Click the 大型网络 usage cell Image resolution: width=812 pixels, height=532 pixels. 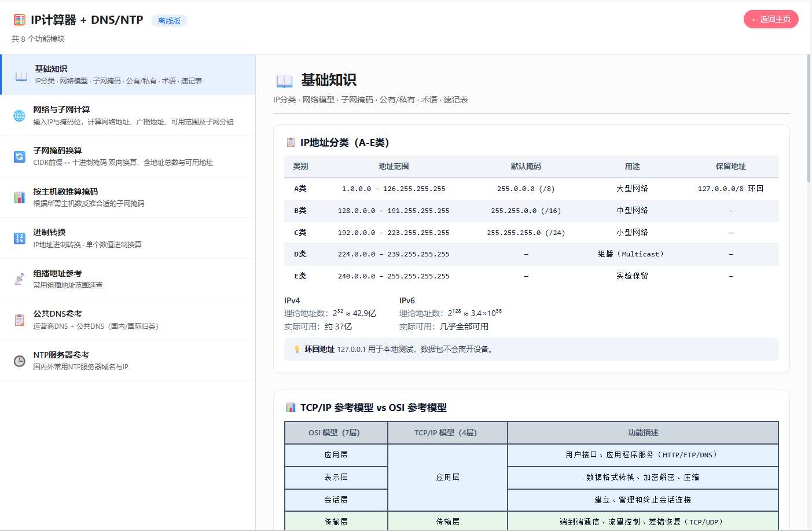tap(632, 189)
